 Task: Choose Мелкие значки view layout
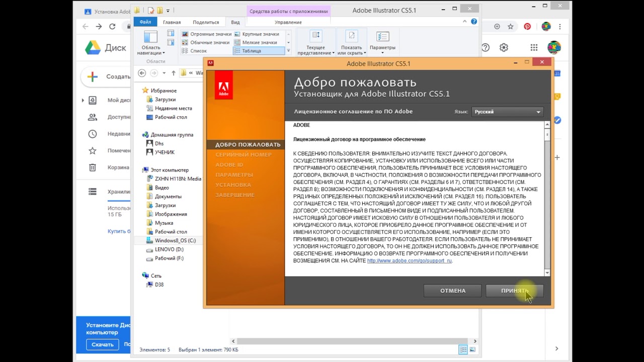tap(255, 42)
